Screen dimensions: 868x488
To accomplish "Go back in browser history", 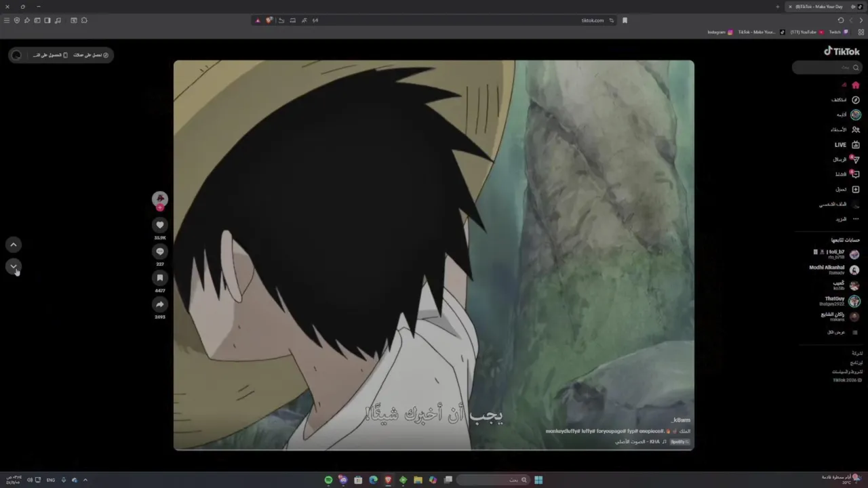I will [861, 20].
